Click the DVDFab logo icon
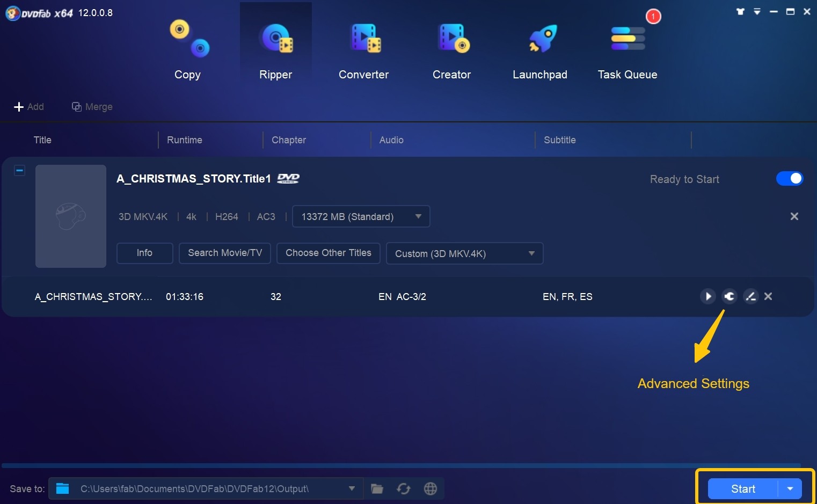Screen dimensions: 817x504 click(13, 13)
